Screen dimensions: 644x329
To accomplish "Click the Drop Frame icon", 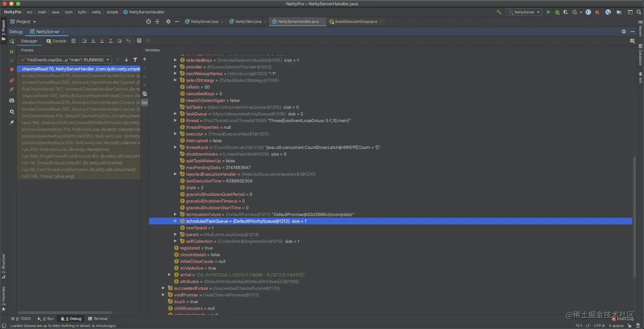I will click(x=119, y=41).
